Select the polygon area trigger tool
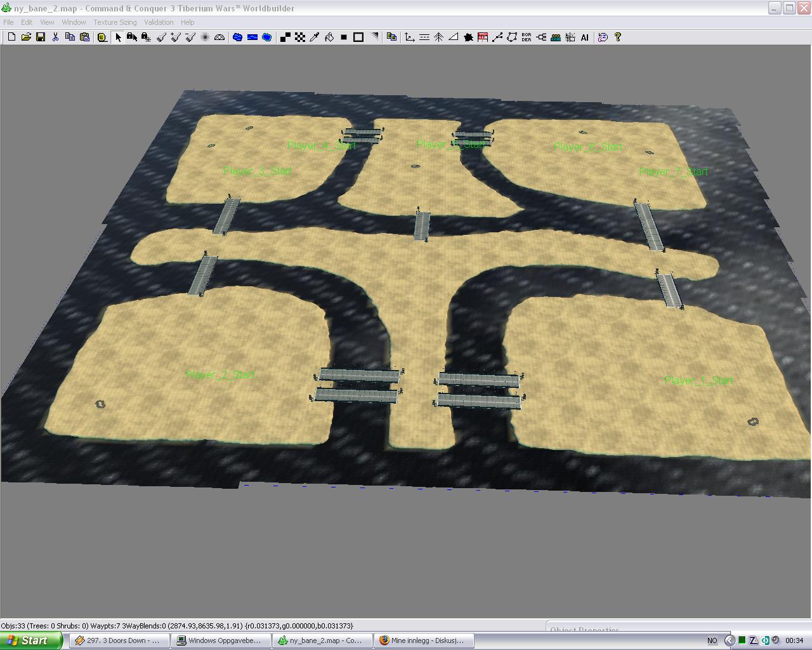Image resolution: width=812 pixels, height=650 pixels. [512, 37]
